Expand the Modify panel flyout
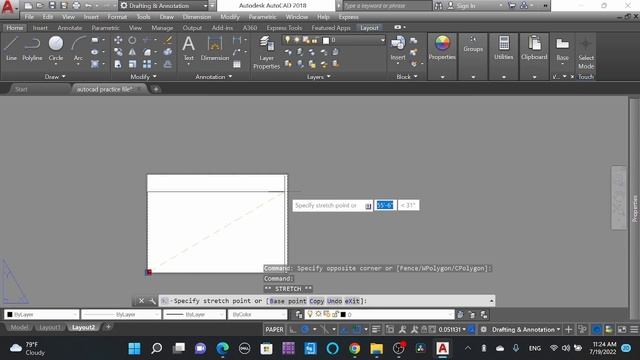Viewport: 640px width, 360px height. [x=143, y=76]
